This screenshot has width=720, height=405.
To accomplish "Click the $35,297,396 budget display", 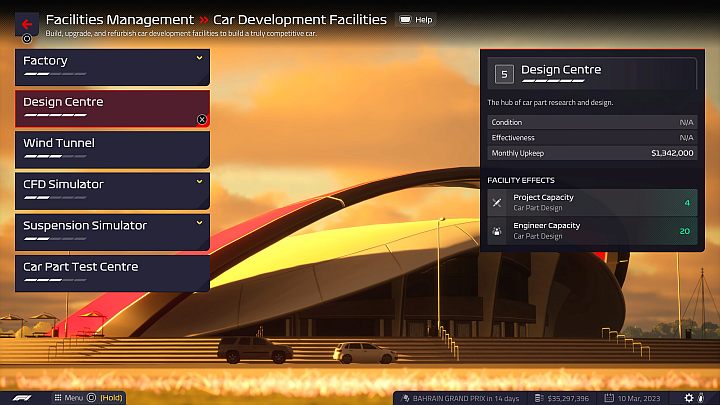I will coord(559,397).
